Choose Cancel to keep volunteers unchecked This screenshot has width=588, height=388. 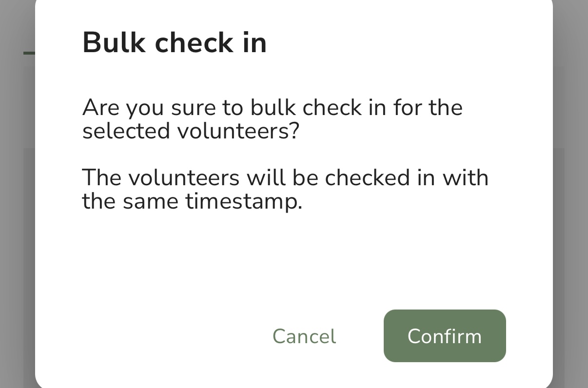pyautogui.click(x=304, y=336)
